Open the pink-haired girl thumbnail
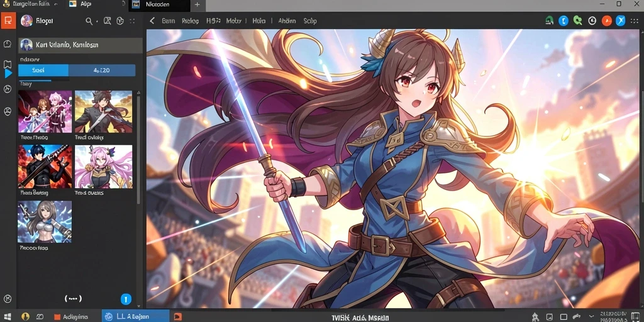This screenshot has width=644, height=322. [104, 167]
